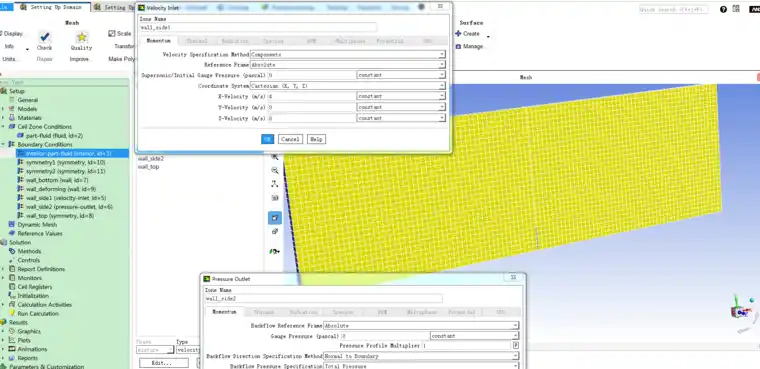
Task: Click the Dynamic Mesh icon in tree
Action: click(12, 225)
